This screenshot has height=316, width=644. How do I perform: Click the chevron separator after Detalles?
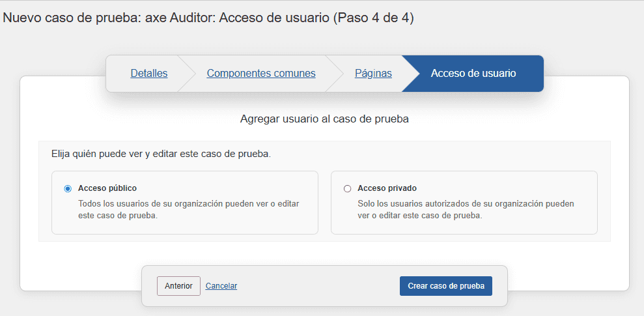(188, 74)
